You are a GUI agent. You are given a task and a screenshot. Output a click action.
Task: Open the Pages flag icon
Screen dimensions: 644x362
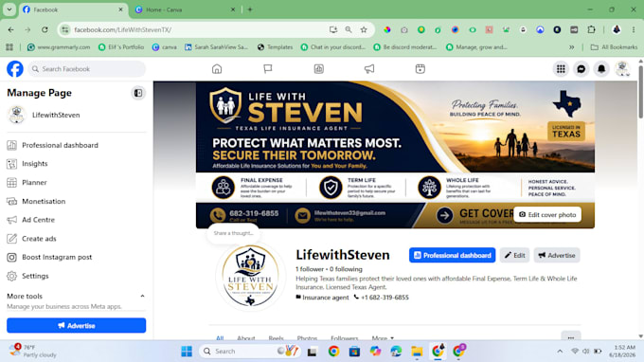268,69
